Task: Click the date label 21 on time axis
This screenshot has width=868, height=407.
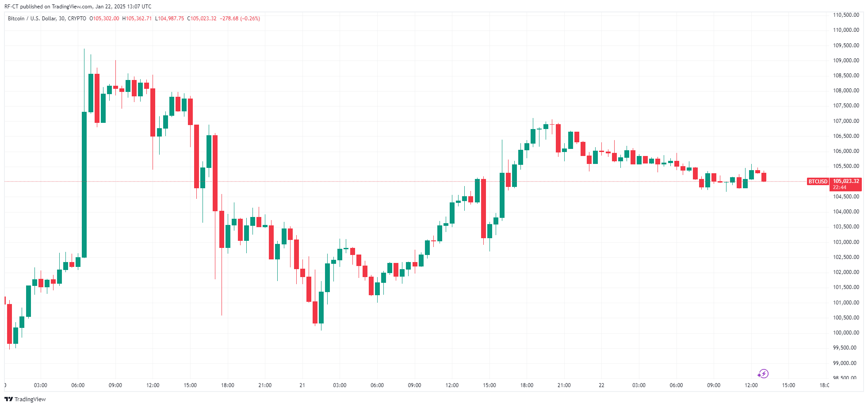Action: [302, 385]
